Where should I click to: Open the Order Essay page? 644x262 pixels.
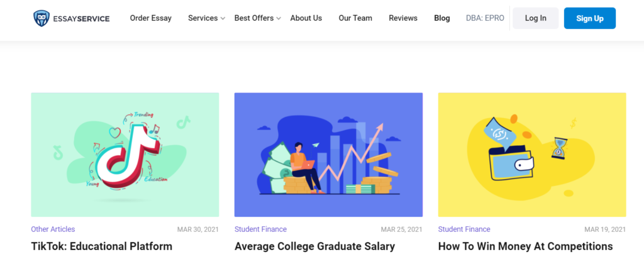click(x=151, y=18)
